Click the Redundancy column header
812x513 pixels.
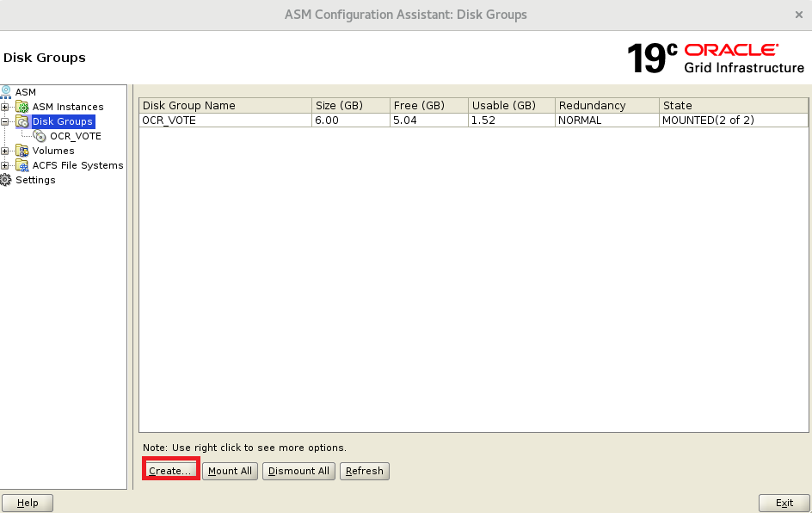(x=607, y=106)
